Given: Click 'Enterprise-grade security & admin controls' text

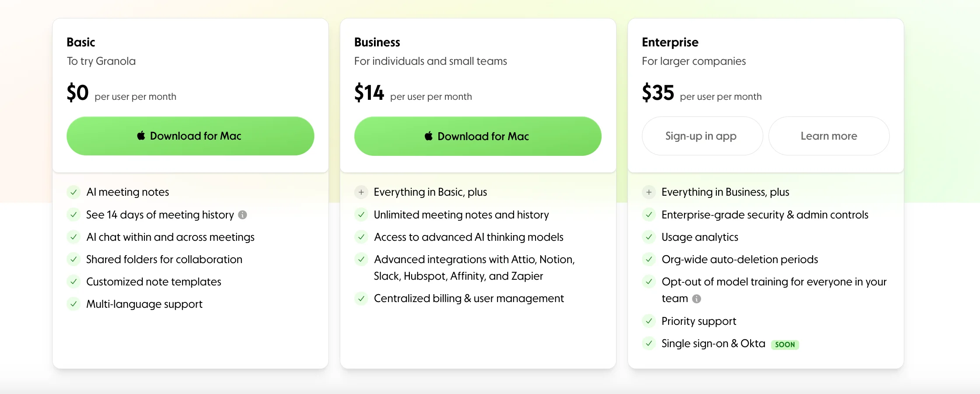Looking at the screenshot, I should 765,215.
